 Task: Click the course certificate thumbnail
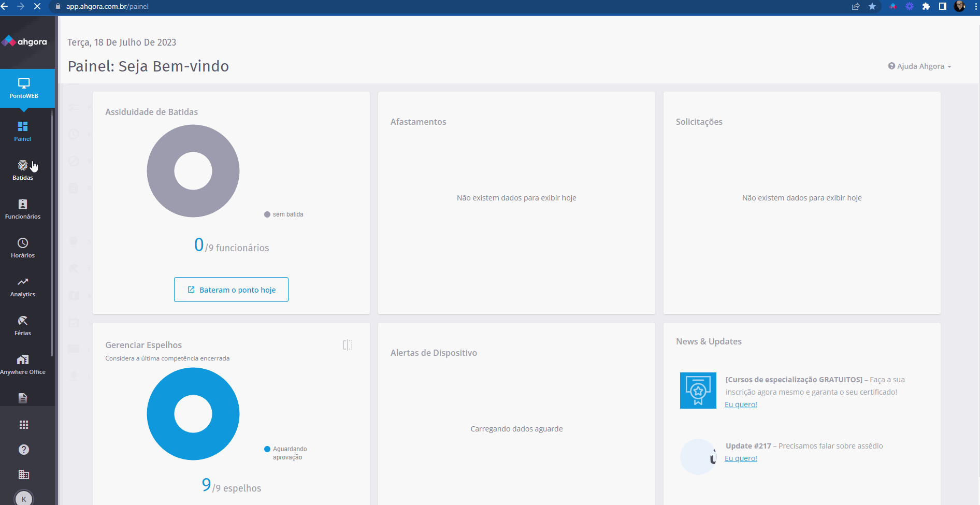[x=698, y=391]
